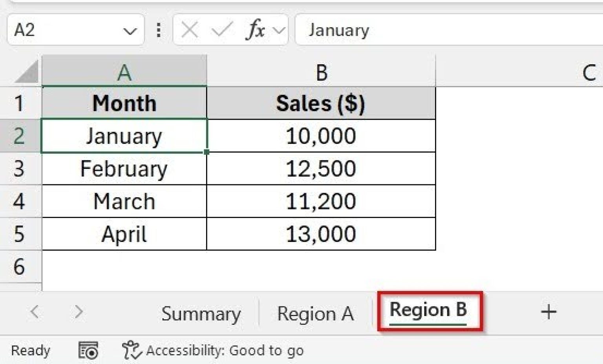Click the vertical dots separator near the Name Box
Screen dimensions: 603x364
point(159,29)
